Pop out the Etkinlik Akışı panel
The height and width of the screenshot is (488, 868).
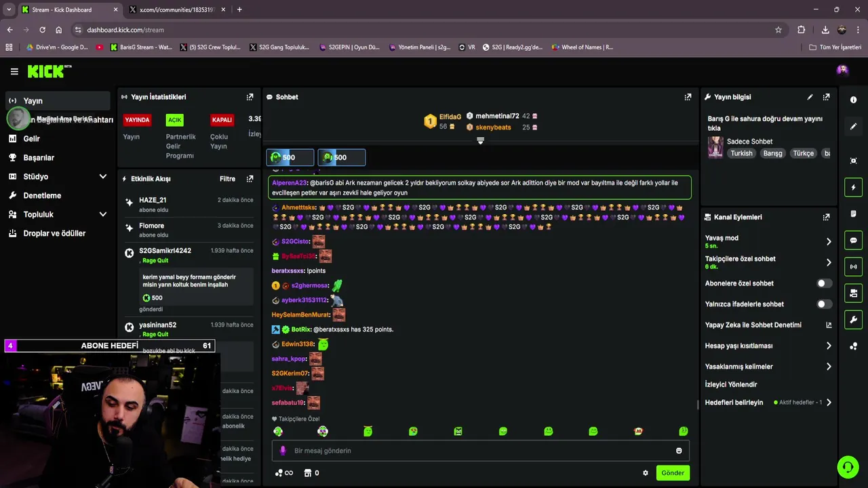coord(250,179)
